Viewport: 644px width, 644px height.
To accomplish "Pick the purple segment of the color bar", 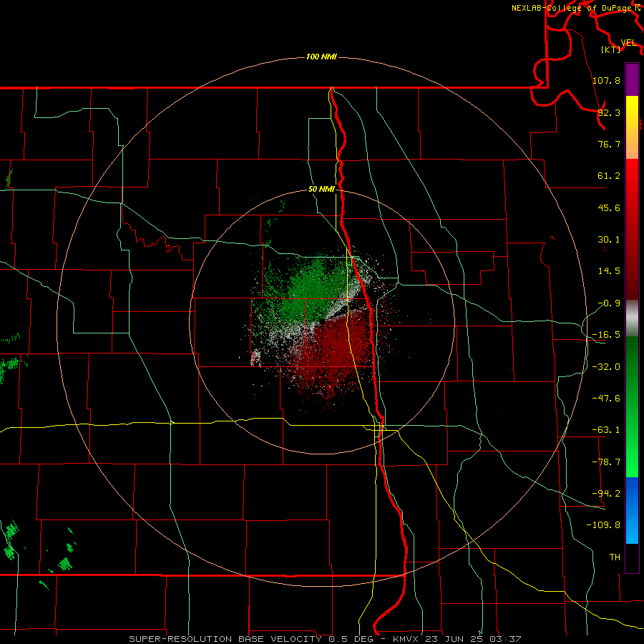I will [632, 79].
